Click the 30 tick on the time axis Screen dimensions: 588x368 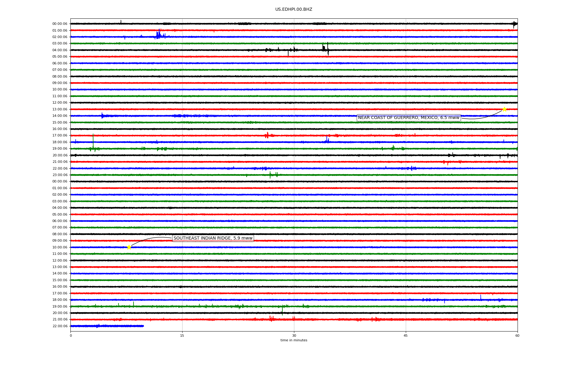[294, 335]
